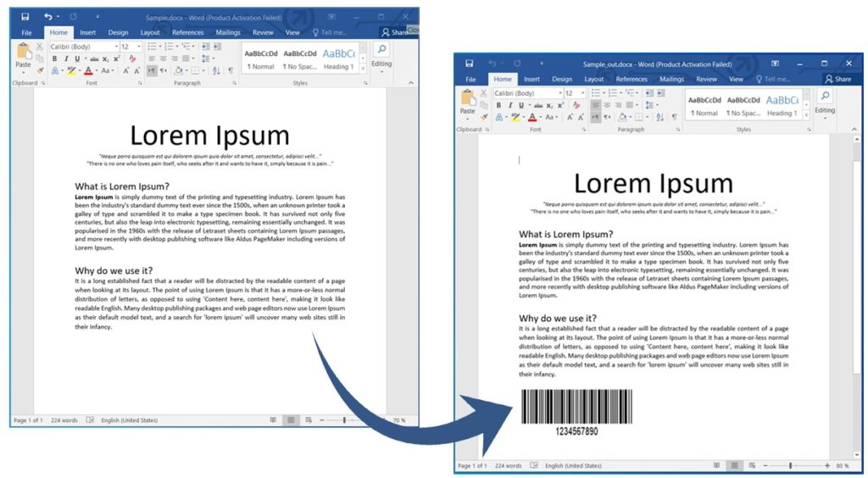Click Format Painter icon in Sample_out.docx Clipboard group

tap(484, 117)
